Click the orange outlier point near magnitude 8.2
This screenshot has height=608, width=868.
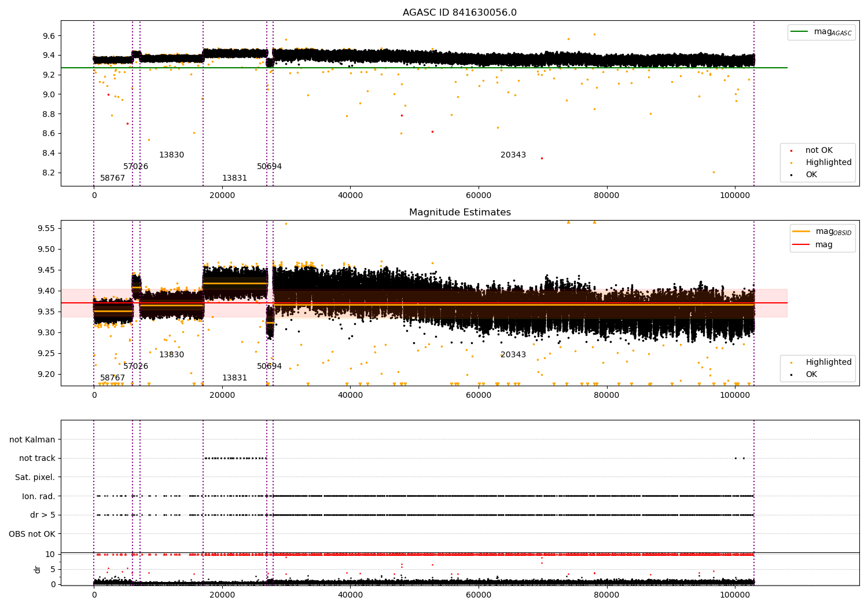pyautogui.click(x=713, y=172)
